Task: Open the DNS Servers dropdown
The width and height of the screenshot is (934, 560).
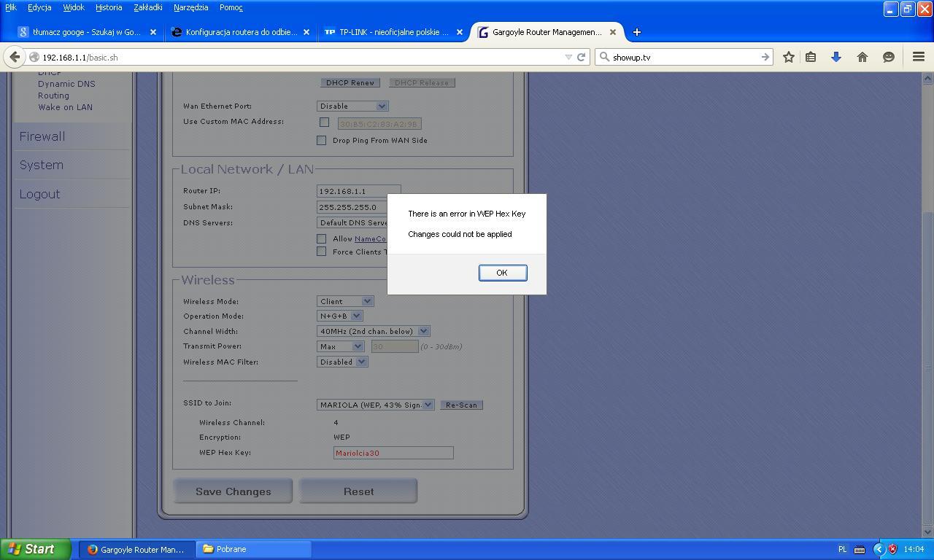Action: 352,222
